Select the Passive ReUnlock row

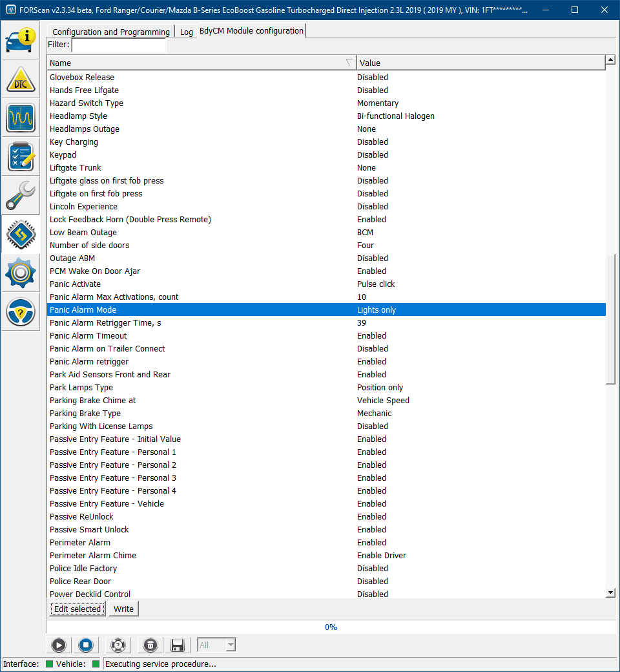[326, 516]
